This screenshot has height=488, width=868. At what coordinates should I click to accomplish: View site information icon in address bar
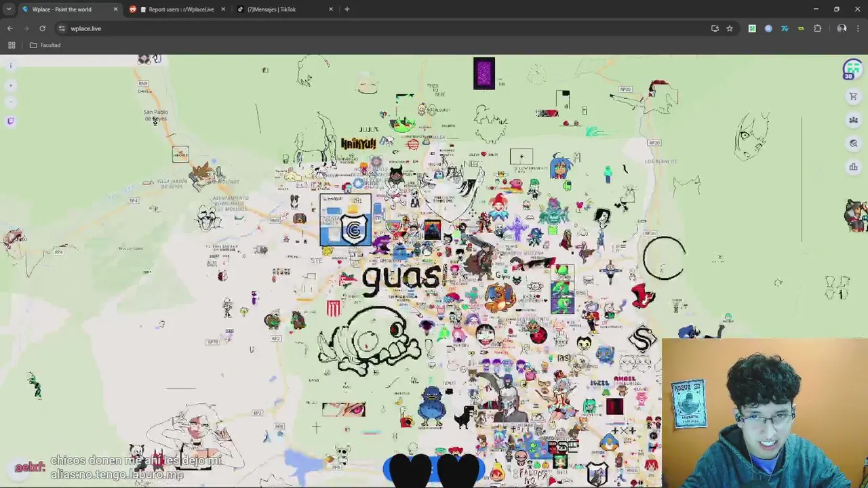point(62,28)
